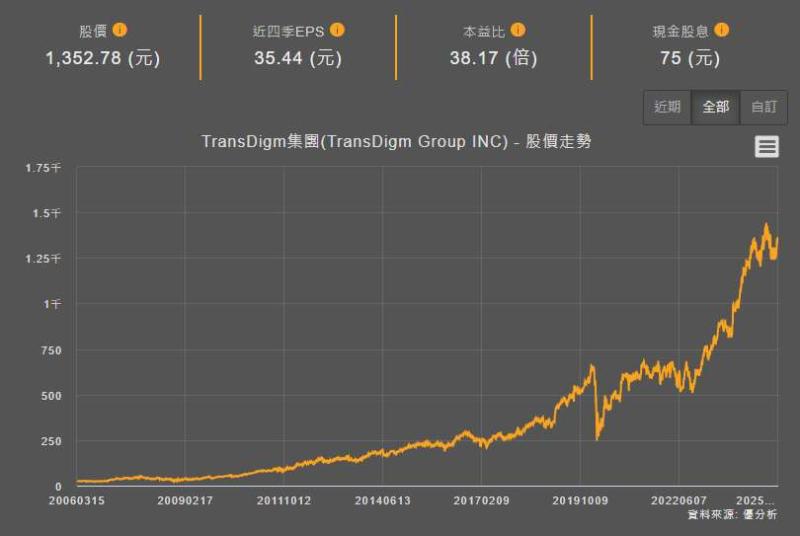Click the y-axis label 1.5千
The width and height of the screenshot is (800, 536).
[47, 213]
